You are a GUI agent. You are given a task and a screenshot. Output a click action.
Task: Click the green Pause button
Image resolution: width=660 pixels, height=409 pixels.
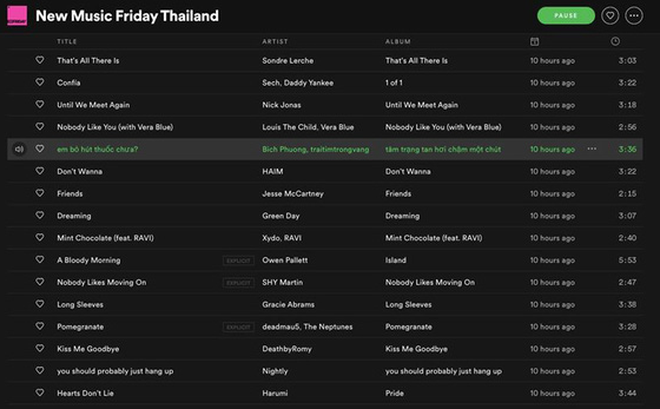[566, 16]
